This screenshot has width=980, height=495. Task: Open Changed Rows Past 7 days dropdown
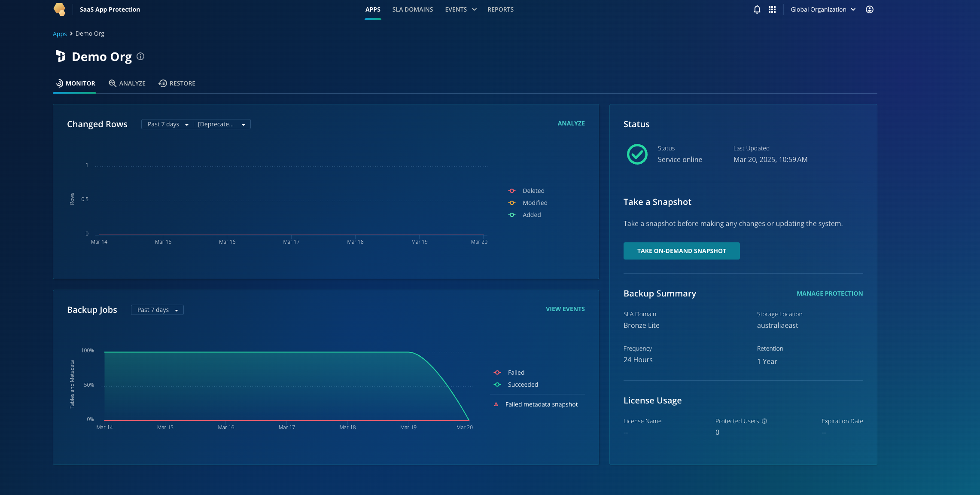tap(168, 124)
